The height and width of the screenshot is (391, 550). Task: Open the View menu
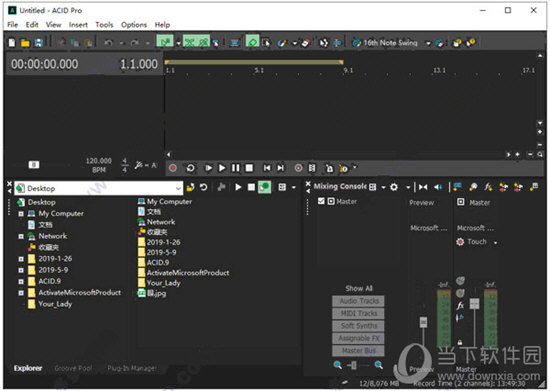[53, 25]
